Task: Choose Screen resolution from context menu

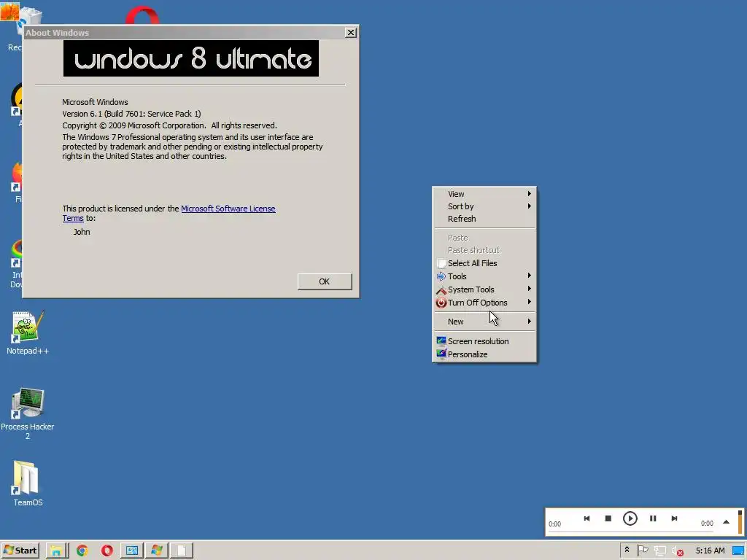Action: pos(484,341)
